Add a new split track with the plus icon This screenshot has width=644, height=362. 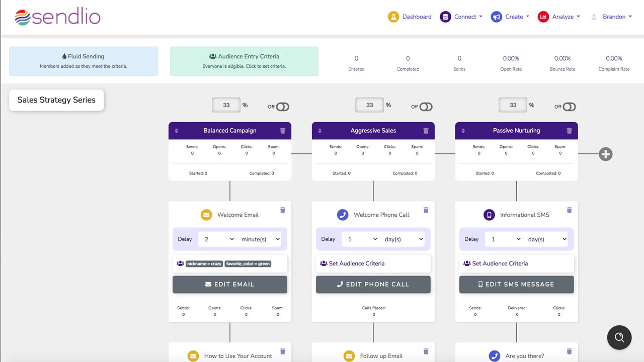tap(606, 154)
